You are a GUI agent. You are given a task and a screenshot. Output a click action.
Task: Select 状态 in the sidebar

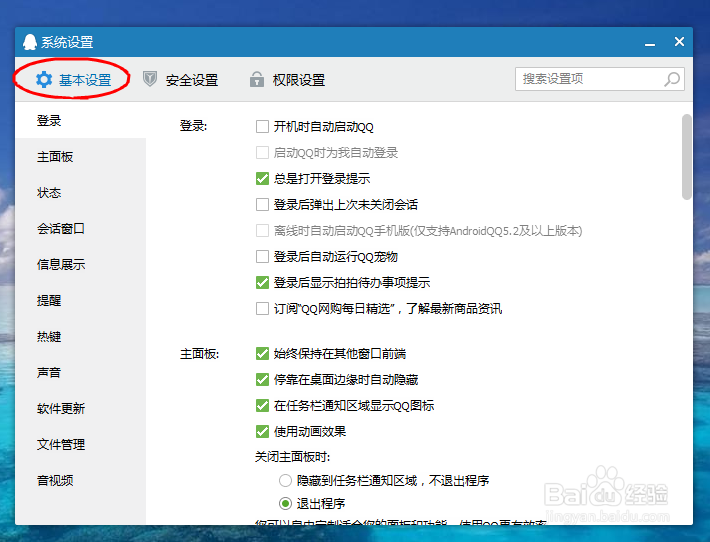(81, 192)
